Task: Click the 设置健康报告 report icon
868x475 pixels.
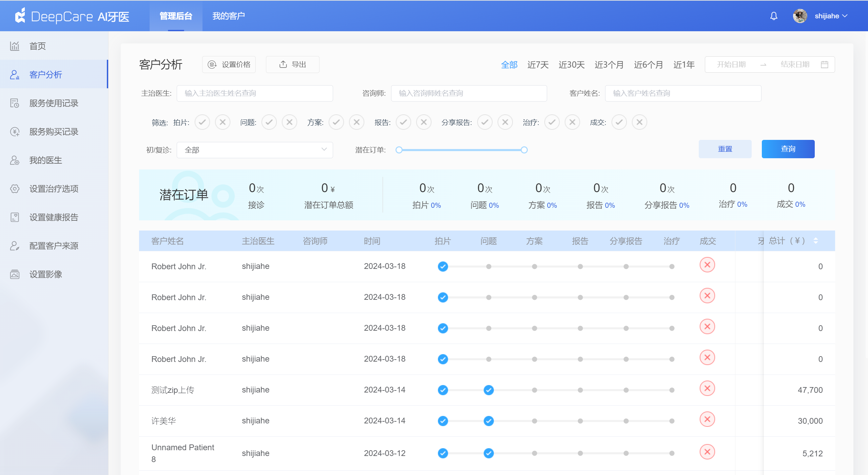Action: click(x=15, y=217)
